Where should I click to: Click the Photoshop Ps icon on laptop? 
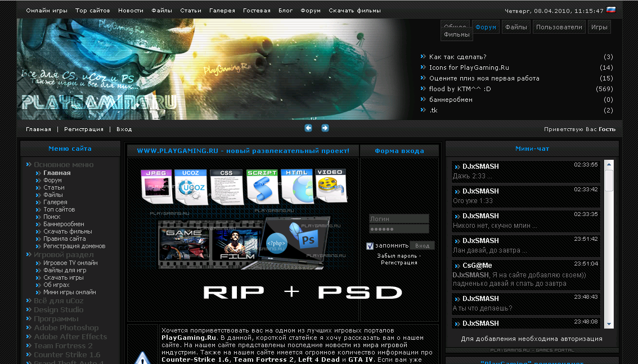click(308, 240)
